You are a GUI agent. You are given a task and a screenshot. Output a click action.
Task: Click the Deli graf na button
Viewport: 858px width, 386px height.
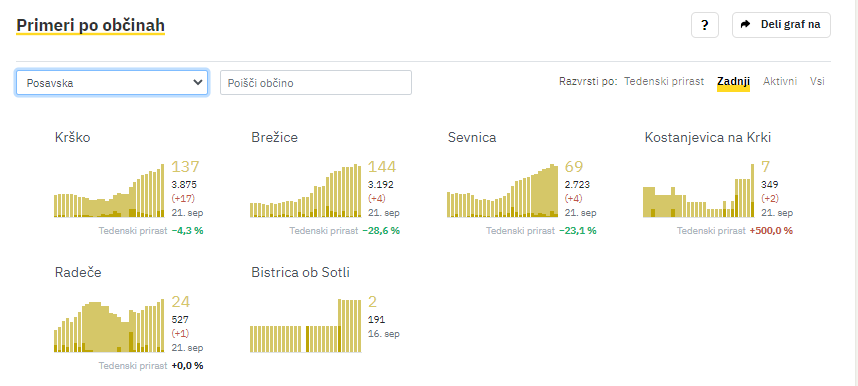(781, 25)
